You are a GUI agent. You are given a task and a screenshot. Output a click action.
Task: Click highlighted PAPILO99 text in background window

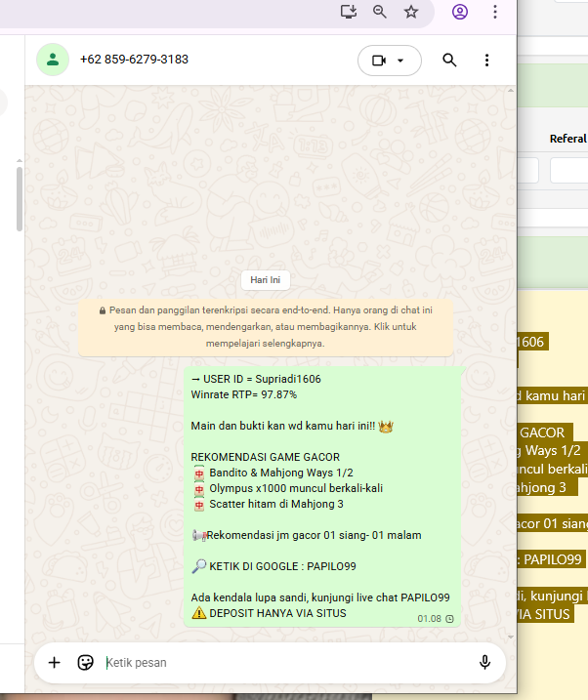tap(552, 559)
